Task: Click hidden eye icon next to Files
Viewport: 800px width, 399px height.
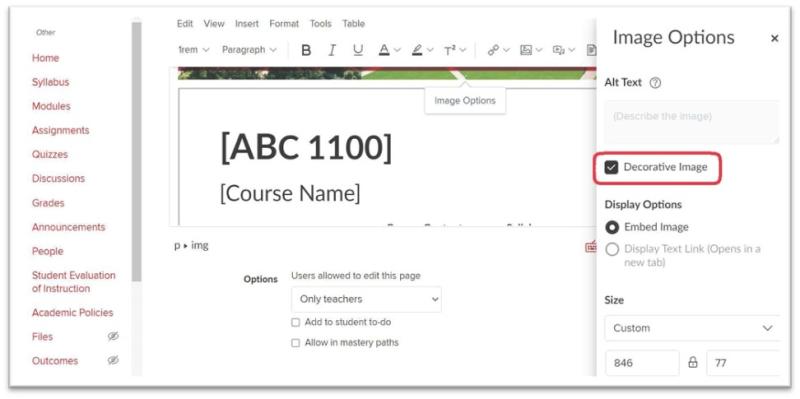Action: pos(113,336)
